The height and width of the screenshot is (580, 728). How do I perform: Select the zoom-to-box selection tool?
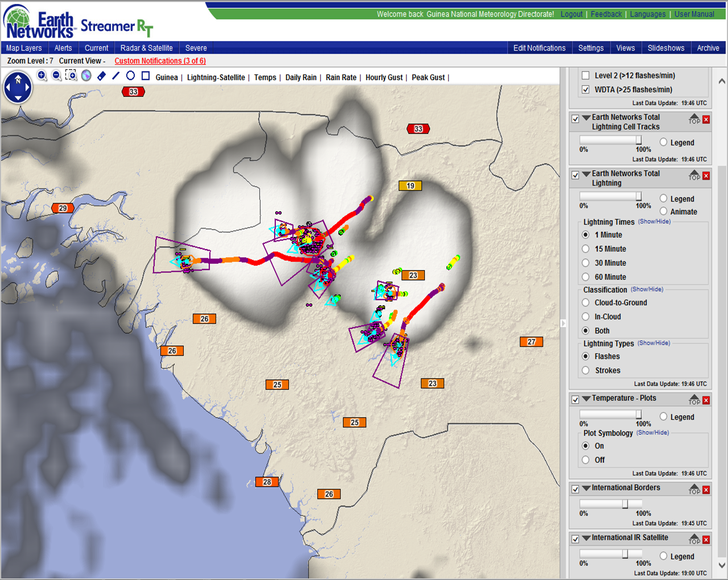71,75
